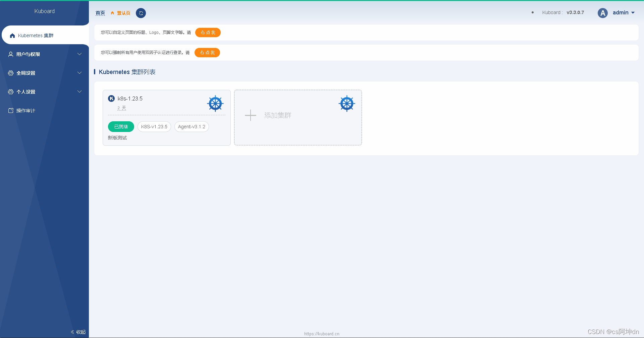Click the K8S-v1.23.5 version tag

coord(154,127)
